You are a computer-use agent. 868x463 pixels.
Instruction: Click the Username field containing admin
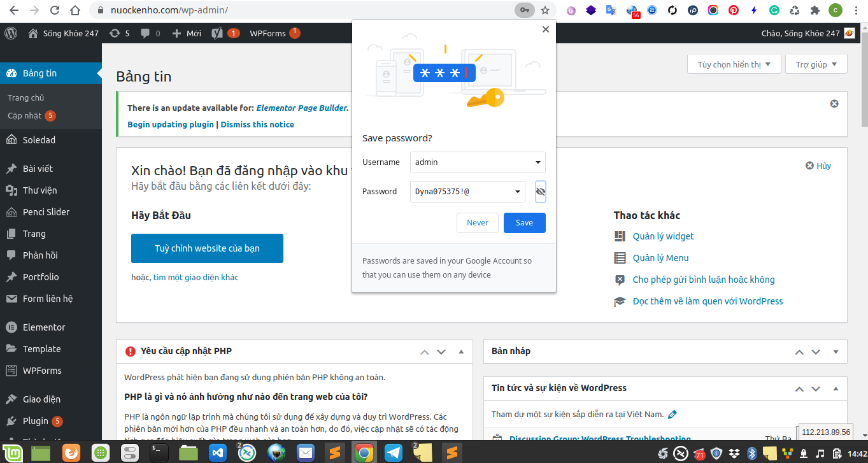tap(478, 162)
